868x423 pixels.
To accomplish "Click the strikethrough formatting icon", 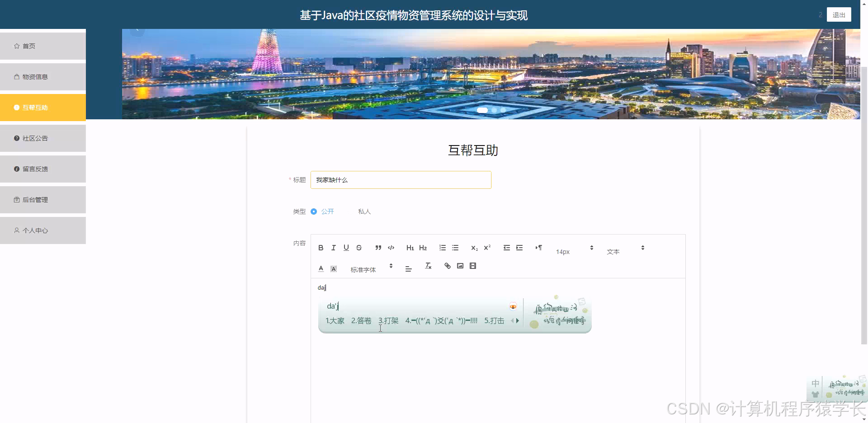I will 359,247.
